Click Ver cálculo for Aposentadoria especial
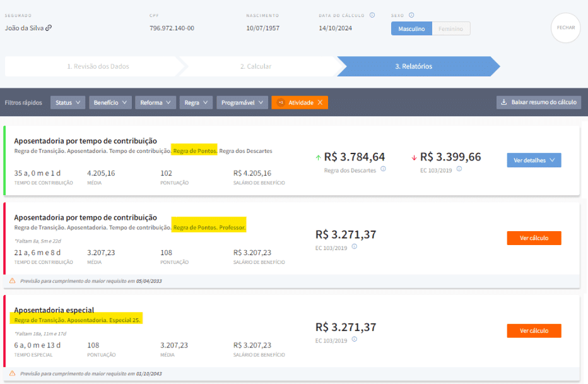This screenshot has height=384, width=588. pyautogui.click(x=533, y=331)
